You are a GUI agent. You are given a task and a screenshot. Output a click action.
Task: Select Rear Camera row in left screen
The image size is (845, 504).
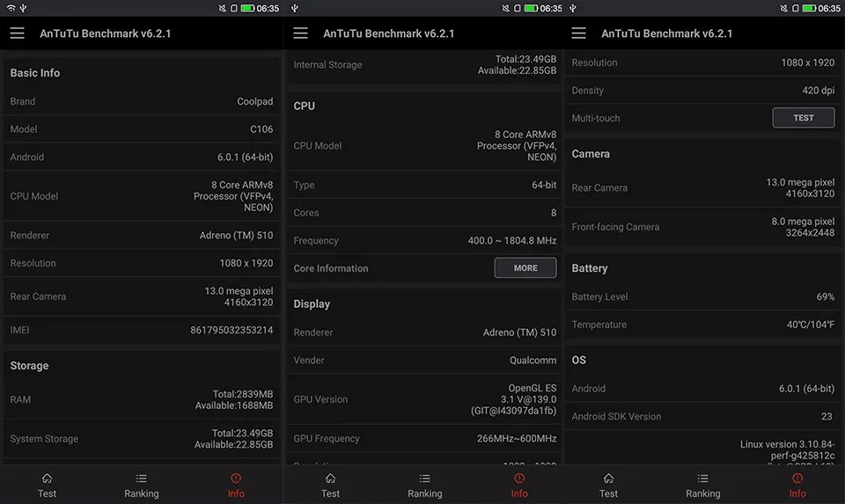tap(141, 296)
